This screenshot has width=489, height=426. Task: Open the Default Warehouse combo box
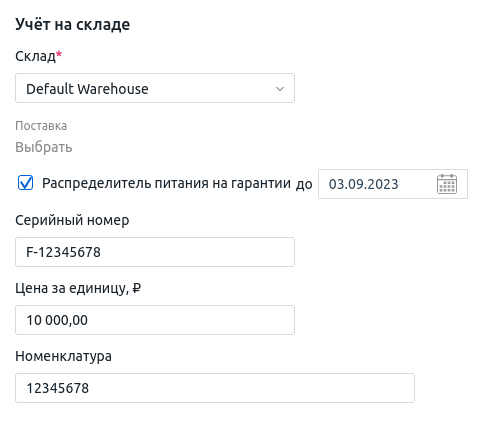pyautogui.click(x=155, y=88)
